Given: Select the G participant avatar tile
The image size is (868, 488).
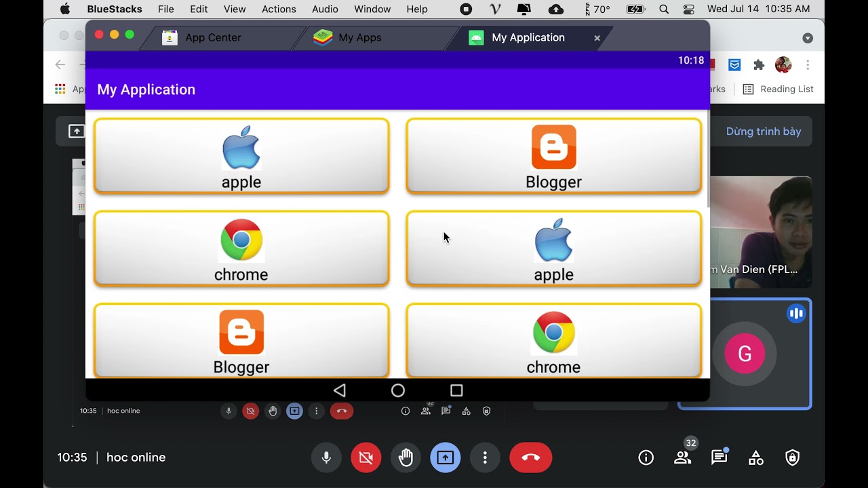Looking at the screenshot, I should click(x=745, y=354).
